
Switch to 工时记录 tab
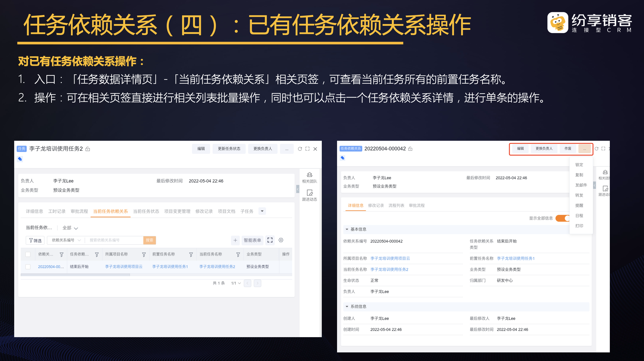pyautogui.click(x=57, y=211)
